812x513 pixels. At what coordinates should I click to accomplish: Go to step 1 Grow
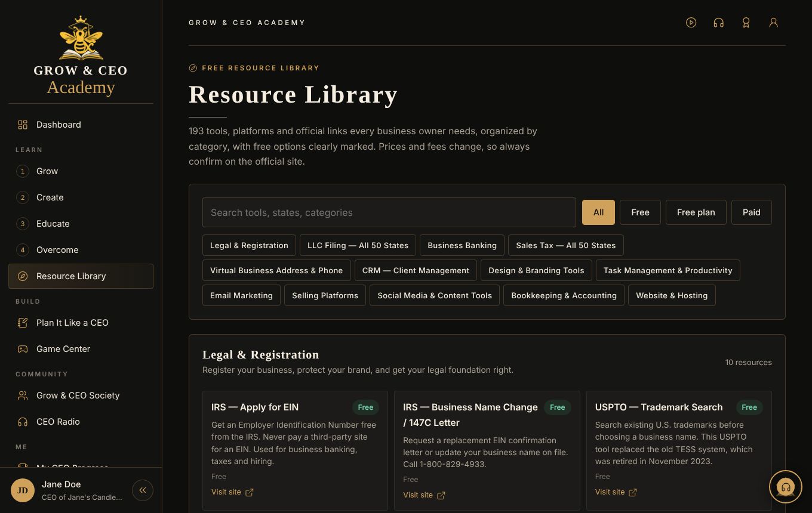point(81,171)
